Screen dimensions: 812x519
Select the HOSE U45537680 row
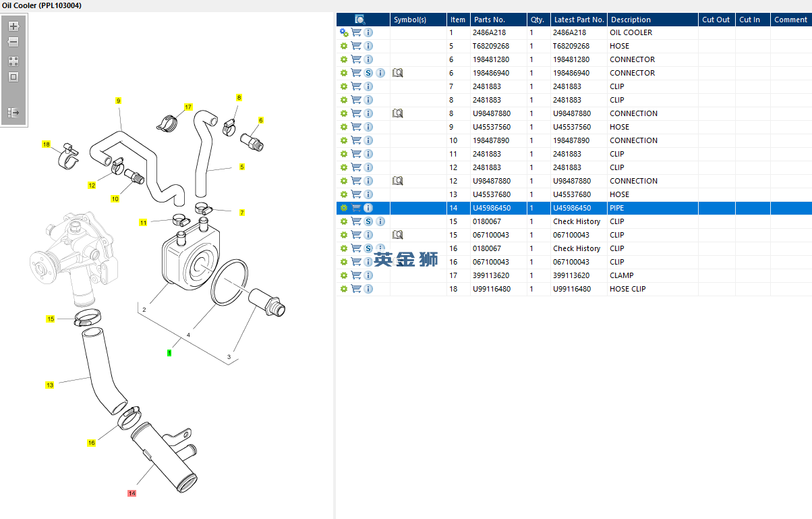[x=574, y=194]
